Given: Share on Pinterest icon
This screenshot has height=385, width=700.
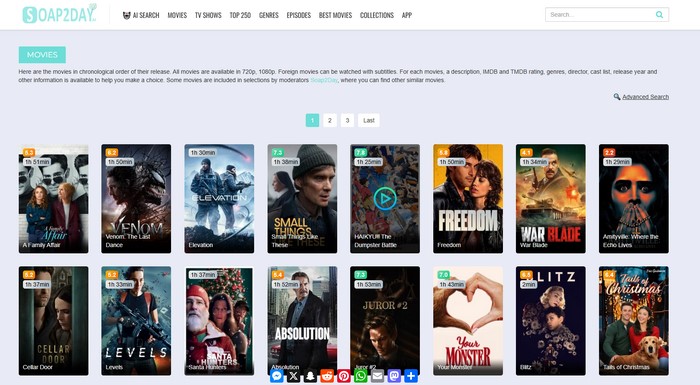Looking at the screenshot, I should pyautogui.click(x=344, y=376).
